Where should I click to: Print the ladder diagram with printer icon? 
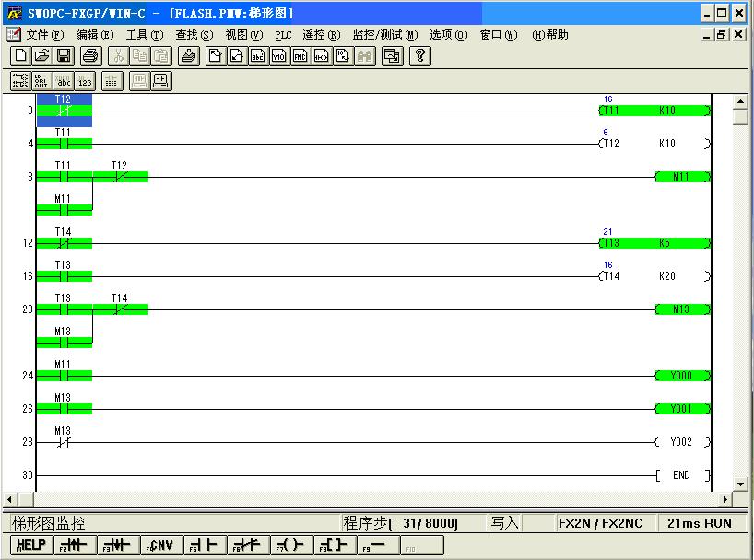[x=90, y=56]
